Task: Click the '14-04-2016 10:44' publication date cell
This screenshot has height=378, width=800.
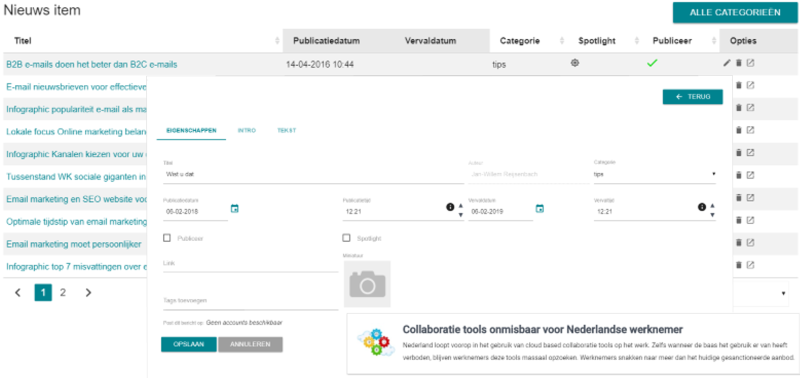Action: 320,64
